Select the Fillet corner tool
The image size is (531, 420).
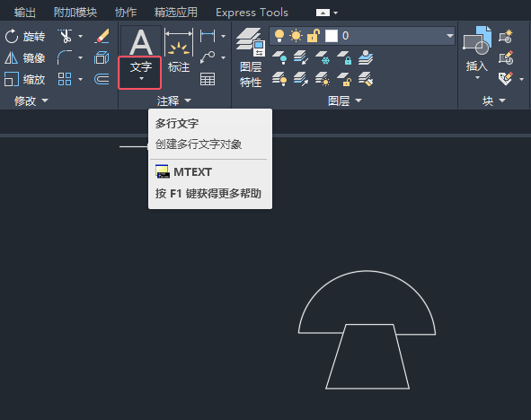65,57
